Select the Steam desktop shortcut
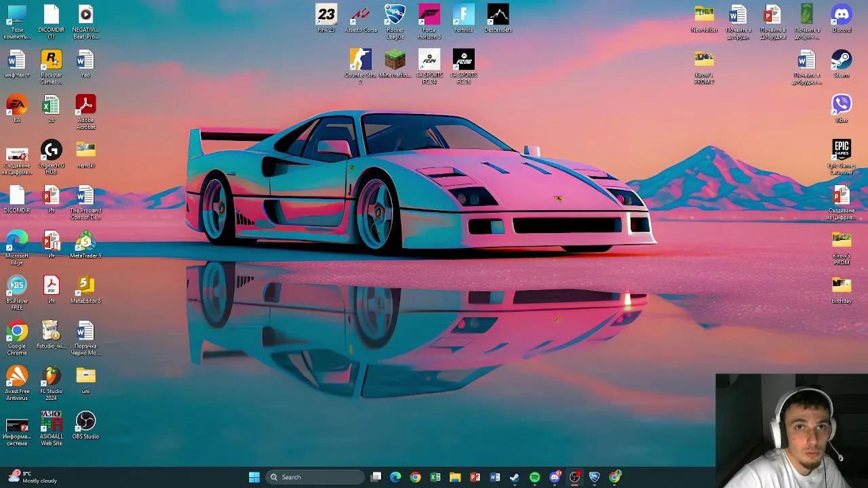The width and height of the screenshot is (868, 488). [x=842, y=64]
